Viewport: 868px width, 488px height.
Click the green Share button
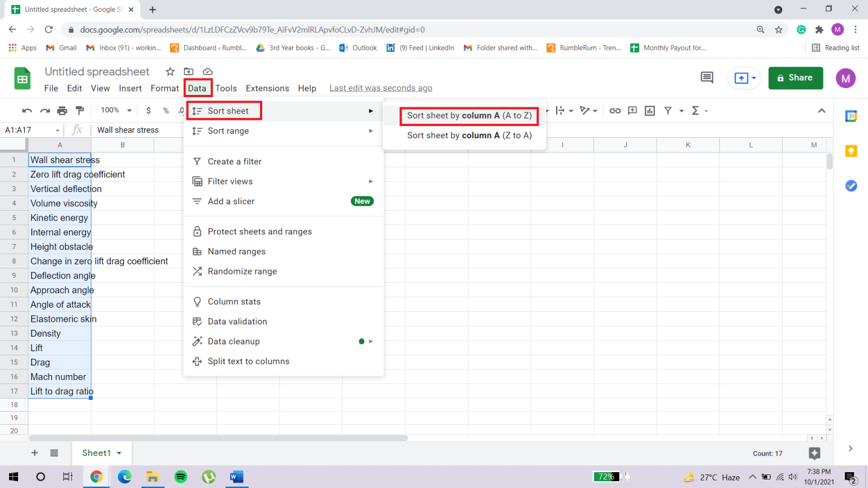coord(796,78)
